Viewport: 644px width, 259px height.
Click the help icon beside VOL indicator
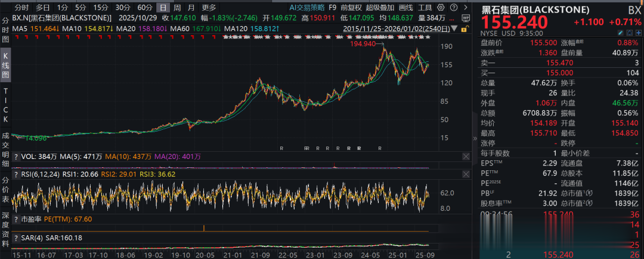(16, 157)
